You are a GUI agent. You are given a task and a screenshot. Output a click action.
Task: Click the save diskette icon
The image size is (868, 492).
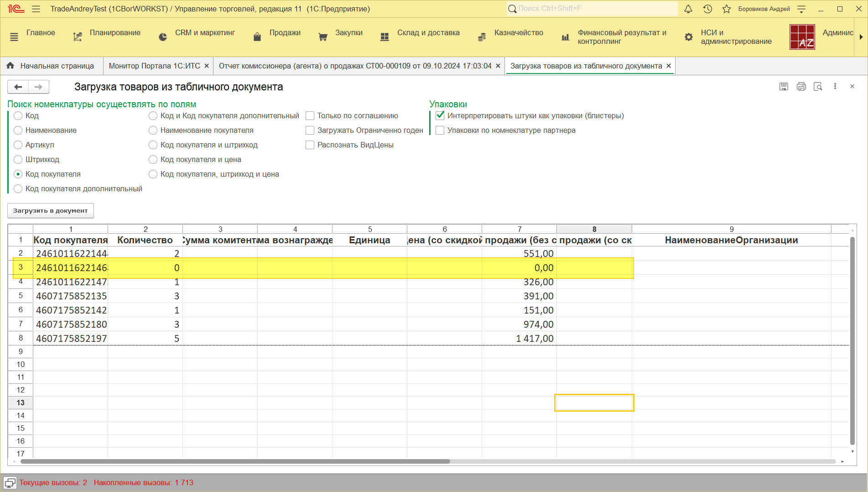[784, 87]
